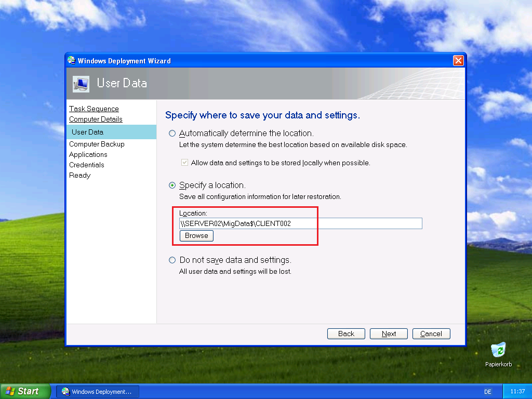This screenshot has height=399, width=532.
Task: Select Ready step in sidebar
Action: tap(79, 176)
